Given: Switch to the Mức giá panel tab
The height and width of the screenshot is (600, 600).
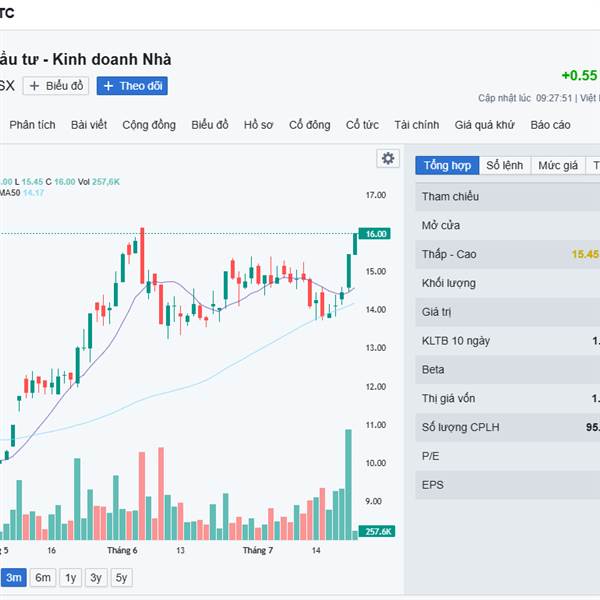Looking at the screenshot, I should point(558,165).
